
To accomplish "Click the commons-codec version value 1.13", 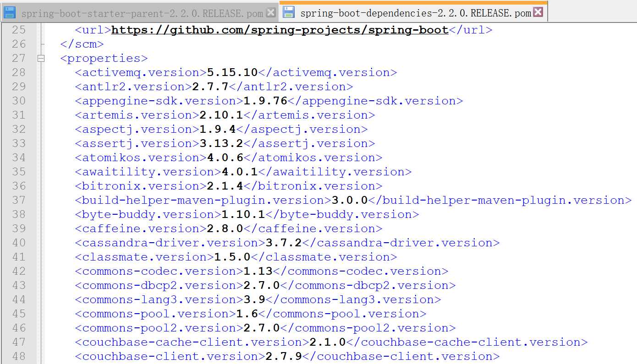I will point(258,272).
